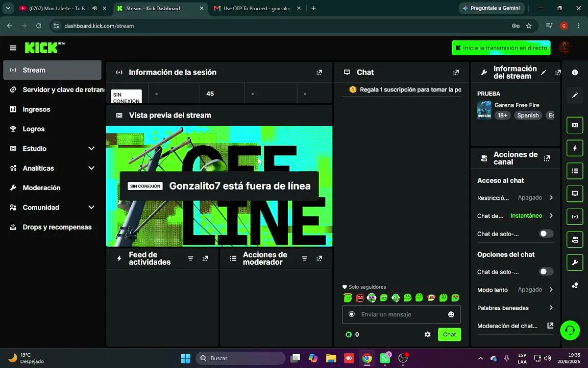Screen dimensions: 588x368
Task: Toggle Chat de solo under Acceso al chat
Action: coord(546,234)
